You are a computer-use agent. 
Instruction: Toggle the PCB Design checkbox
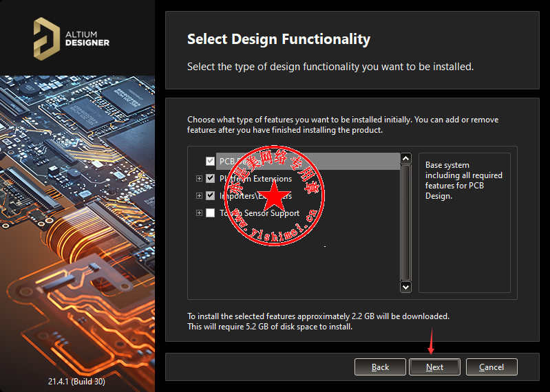click(x=210, y=161)
